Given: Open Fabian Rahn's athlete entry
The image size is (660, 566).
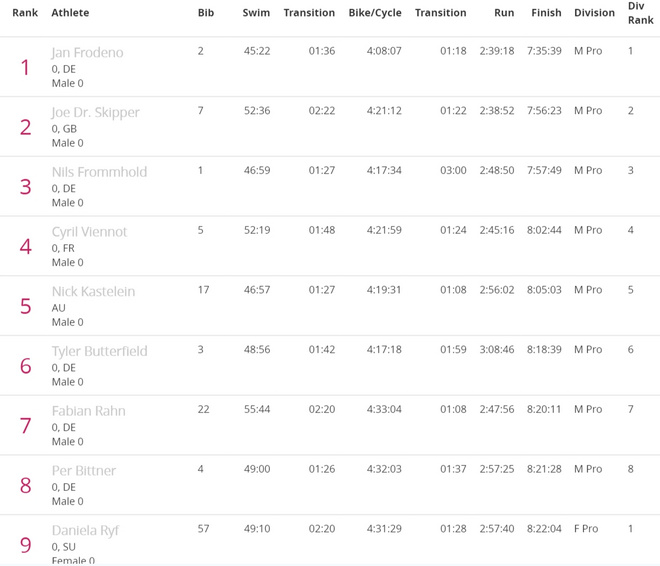Looking at the screenshot, I should click(88, 411).
